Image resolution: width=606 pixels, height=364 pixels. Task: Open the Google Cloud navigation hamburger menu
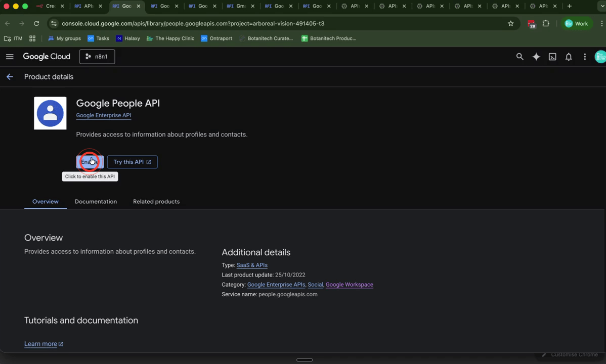point(10,57)
